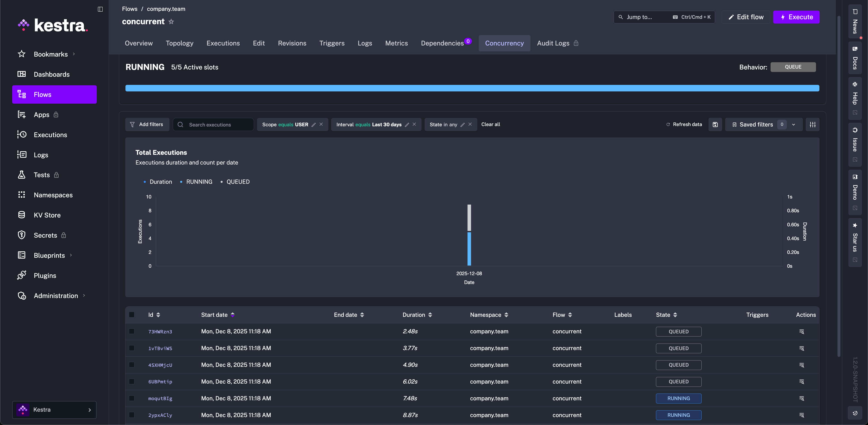Bookmark the concurrent flow with the star icon
The width and height of the screenshot is (868, 425).
point(171,21)
